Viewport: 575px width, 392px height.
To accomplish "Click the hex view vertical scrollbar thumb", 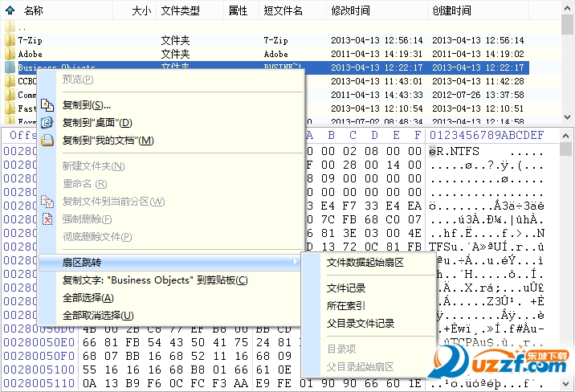I will click(x=568, y=149).
